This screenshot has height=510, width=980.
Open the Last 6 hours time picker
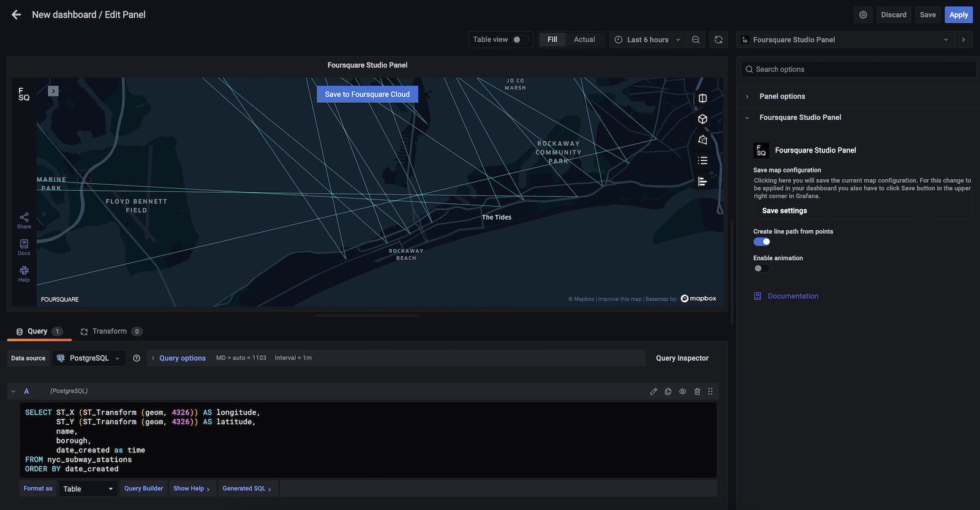tap(647, 40)
